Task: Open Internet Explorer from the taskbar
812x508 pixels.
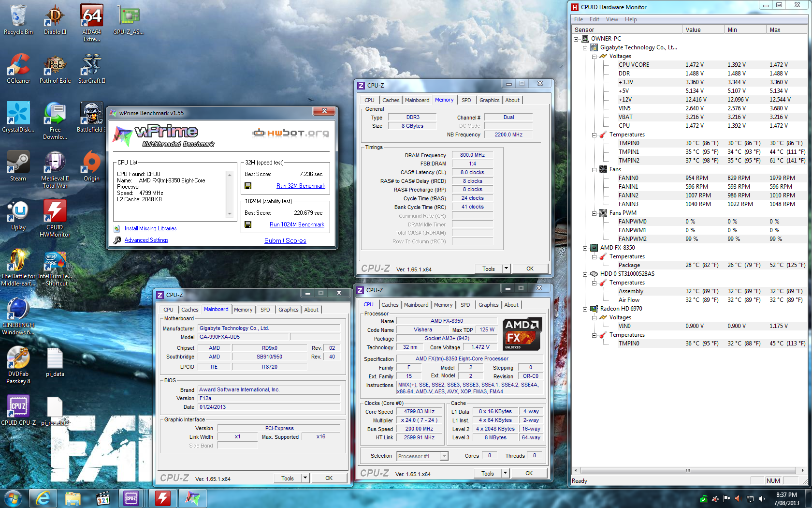Action: click(x=43, y=498)
